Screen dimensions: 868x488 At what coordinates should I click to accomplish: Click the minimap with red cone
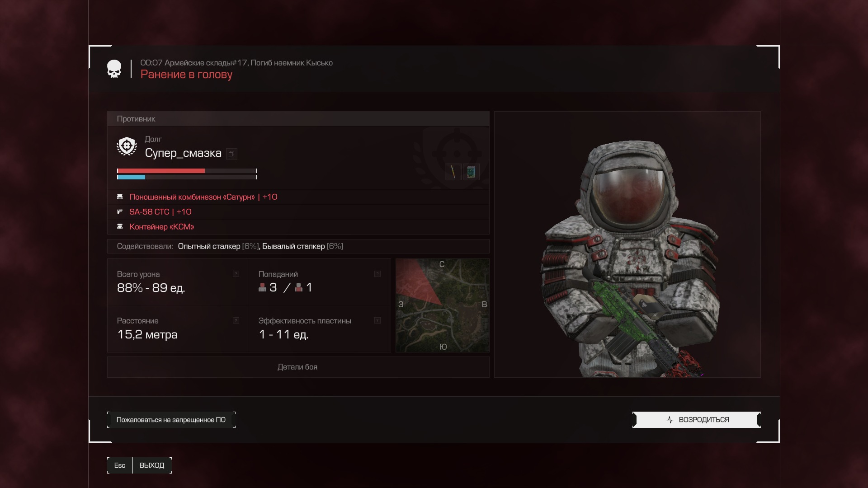pos(443,305)
